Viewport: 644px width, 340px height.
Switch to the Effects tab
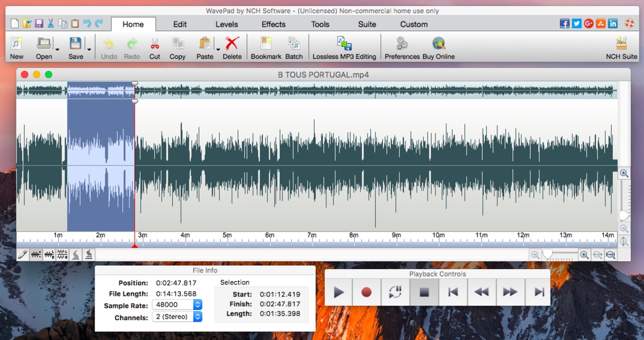pyautogui.click(x=274, y=24)
